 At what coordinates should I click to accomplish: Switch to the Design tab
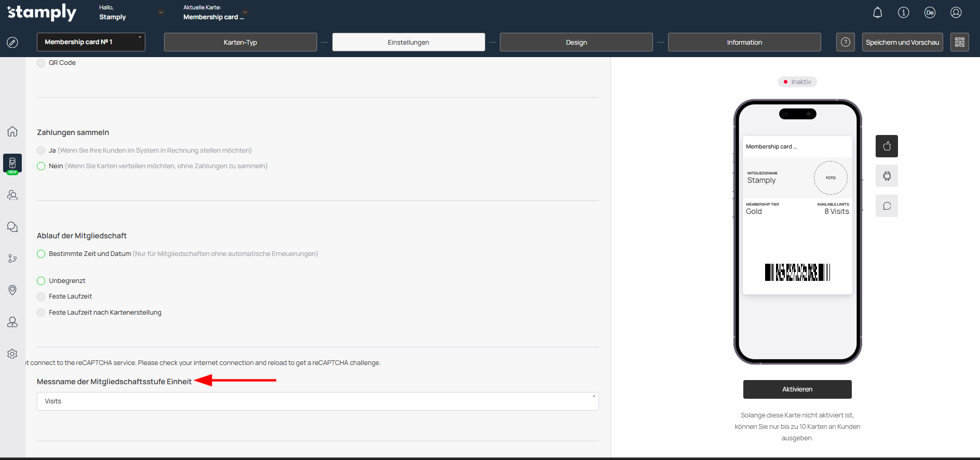click(576, 42)
